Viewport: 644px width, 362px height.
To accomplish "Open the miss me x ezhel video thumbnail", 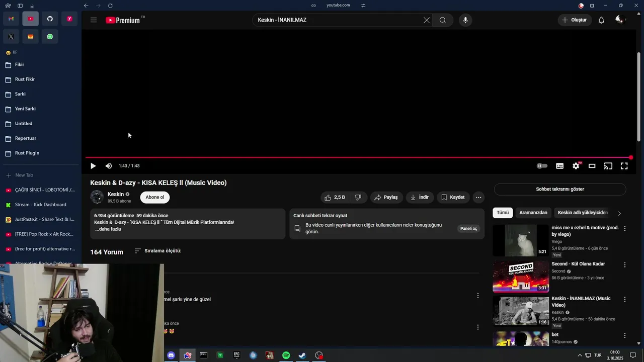I will pos(521,240).
